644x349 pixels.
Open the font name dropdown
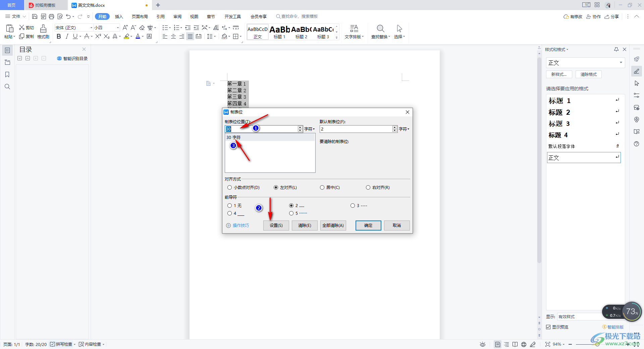(x=91, y=28)
